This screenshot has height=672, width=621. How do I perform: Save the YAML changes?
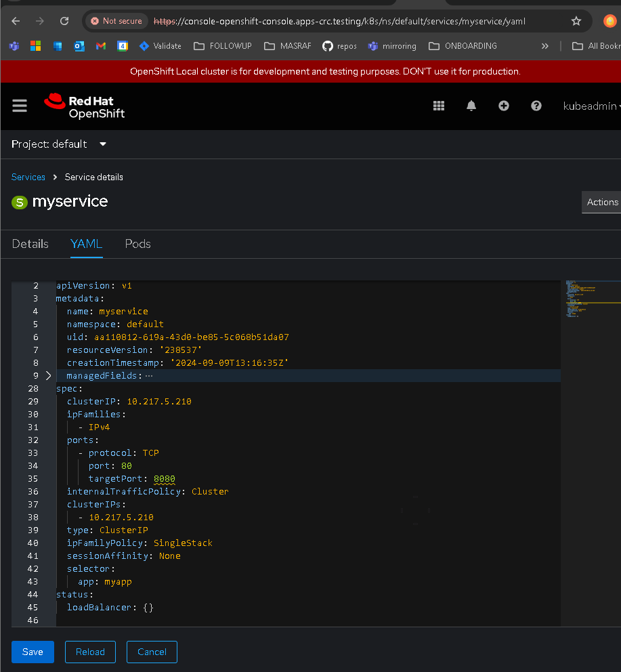(33, 652)
